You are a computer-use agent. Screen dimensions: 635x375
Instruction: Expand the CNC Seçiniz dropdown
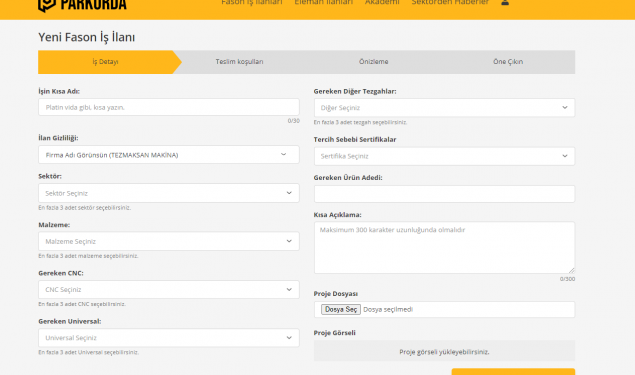(169, 290)
